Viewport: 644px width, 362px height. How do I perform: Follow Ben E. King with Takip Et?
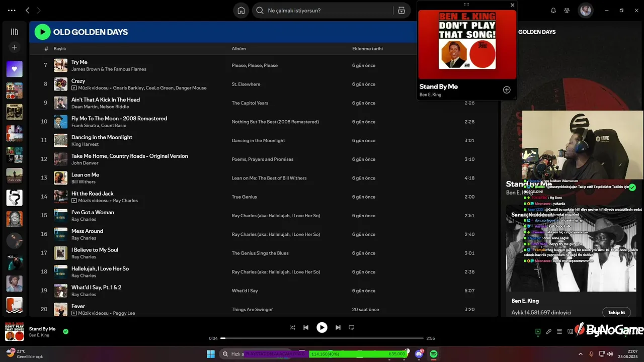pyautogui.click(x=616, y=312)
